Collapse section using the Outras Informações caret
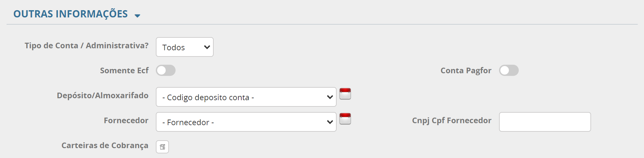Screen dimensions: 644x158 pos(137,15)
